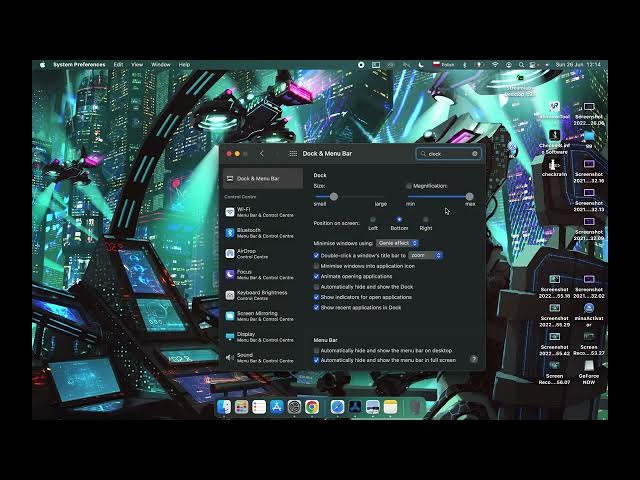Set Dock position to Left
Image resolution: width=640 pixels, height=480 pixels.
(x=373, y=220)
